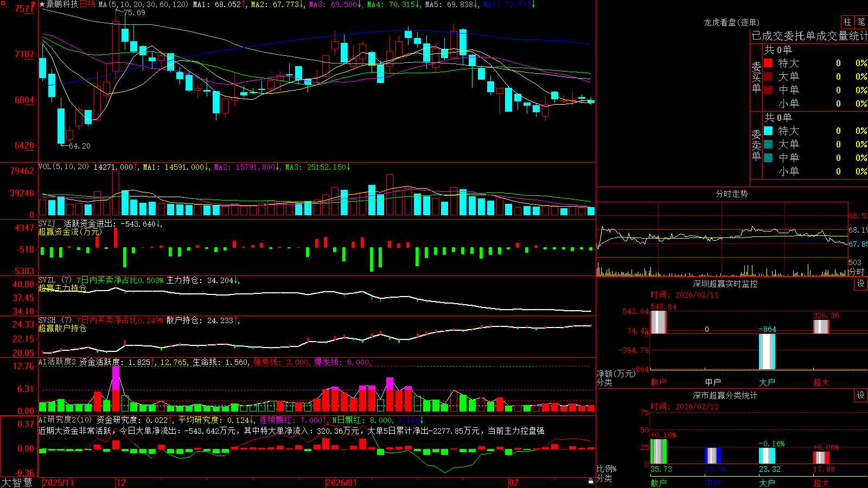Click the 75.69 high price annotation
The height and width of the screenshot is (488, 868).
point(133,12)
